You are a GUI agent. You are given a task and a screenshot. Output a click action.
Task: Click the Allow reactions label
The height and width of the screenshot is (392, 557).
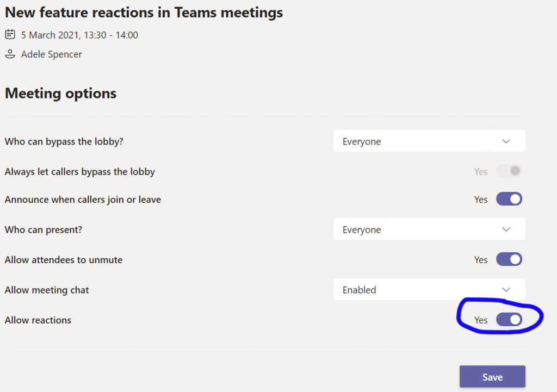point(38,320)
